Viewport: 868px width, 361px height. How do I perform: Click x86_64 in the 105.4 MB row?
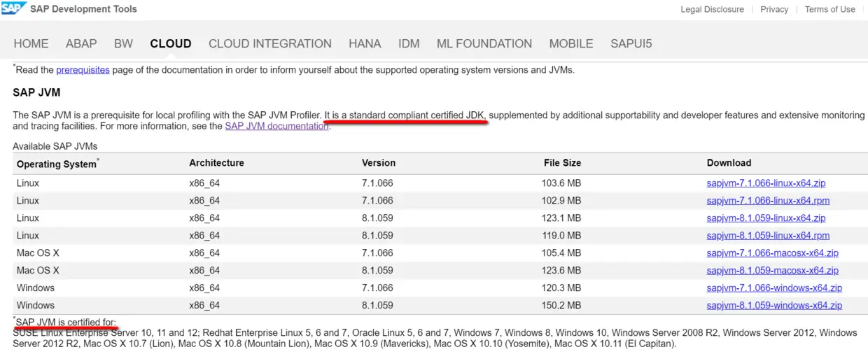tap(204, 253)
